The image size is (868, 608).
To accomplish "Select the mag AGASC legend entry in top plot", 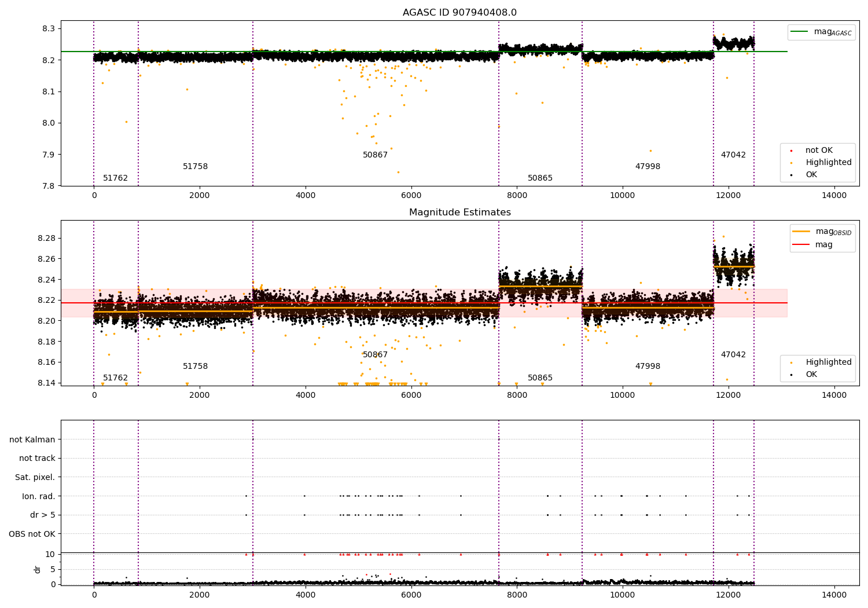I will click(821, 32).
